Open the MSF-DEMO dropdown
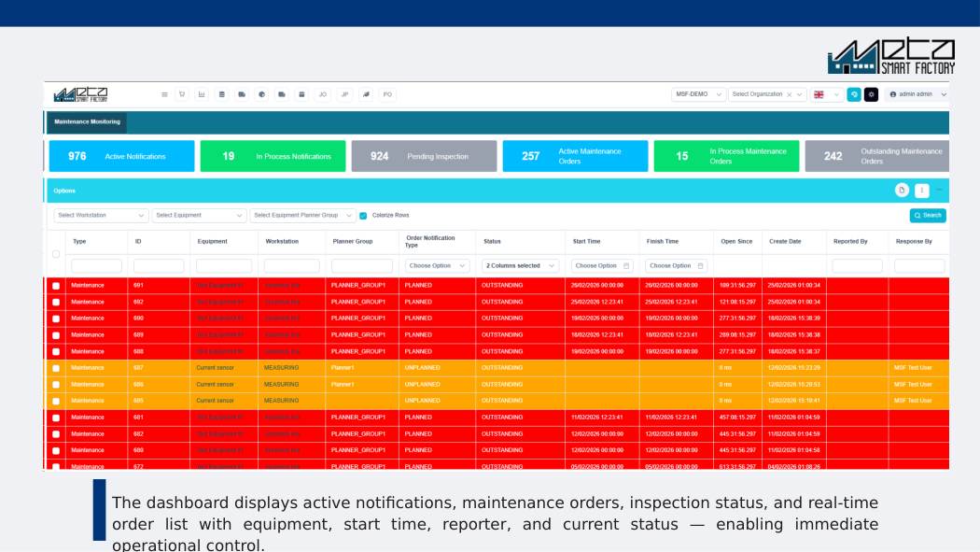The height and width of the screenshot is (552, 980). (x=698, y=94)
